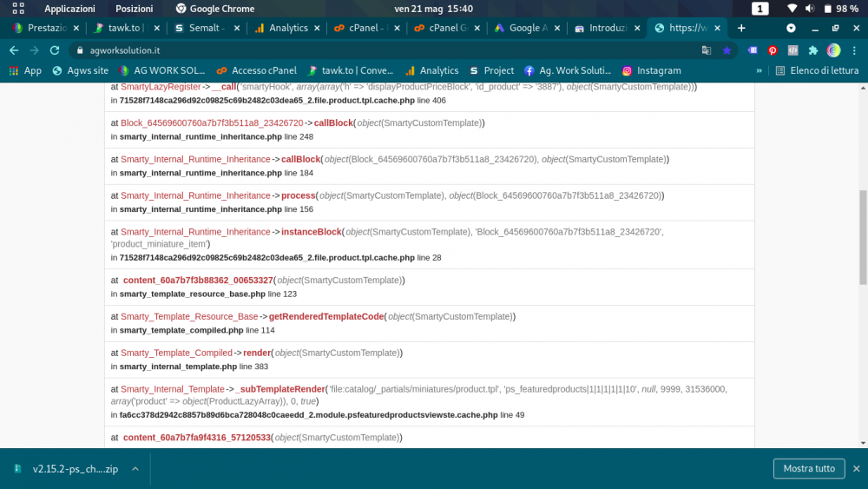The height and width of the screenshot is (489, 868).
Task: Open the Applicazioni menu
Action: click(69, 9)
